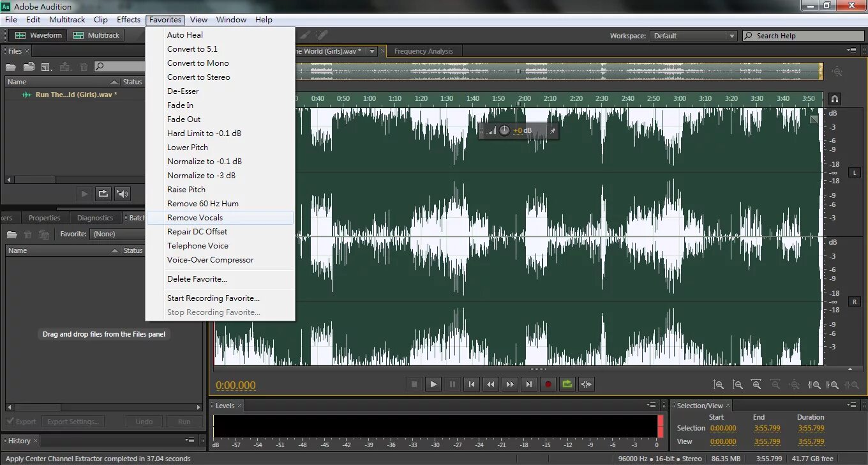The image size is (868, 465).
Task: Toggle auto-play speaker icon in Files panel
Action: click(x=123, y=194)
